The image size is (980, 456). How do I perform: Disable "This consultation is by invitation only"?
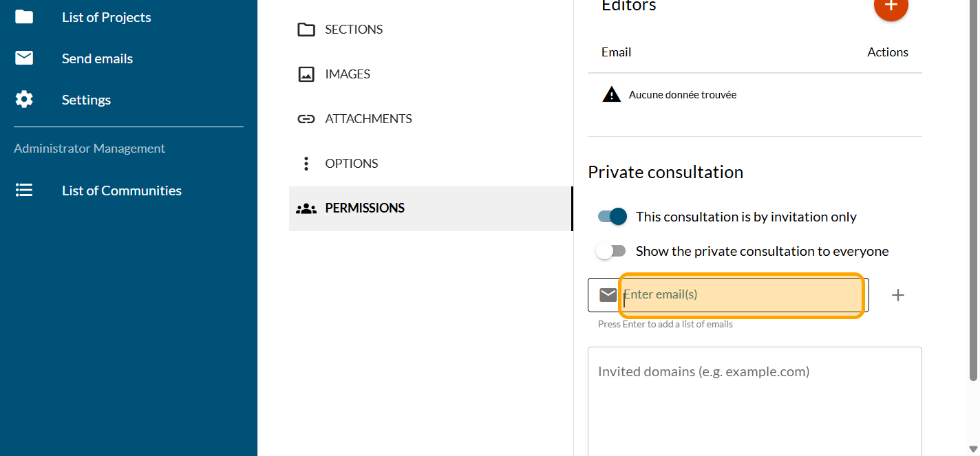pyautogui.click(x=612, y=217)
